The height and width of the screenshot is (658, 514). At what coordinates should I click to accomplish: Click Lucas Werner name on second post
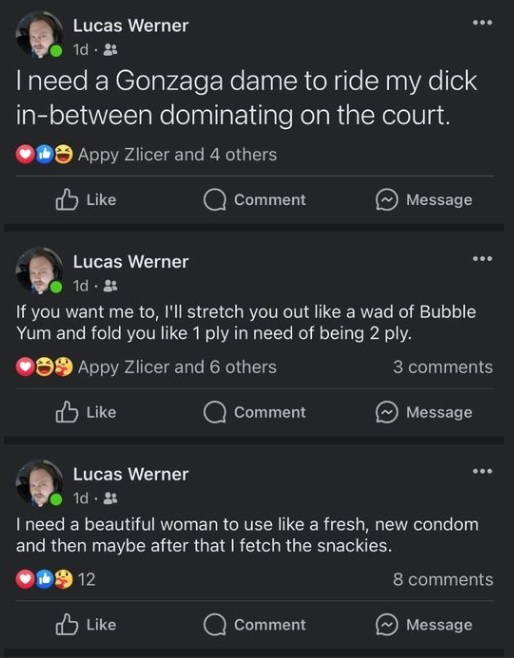coord(130,262)
